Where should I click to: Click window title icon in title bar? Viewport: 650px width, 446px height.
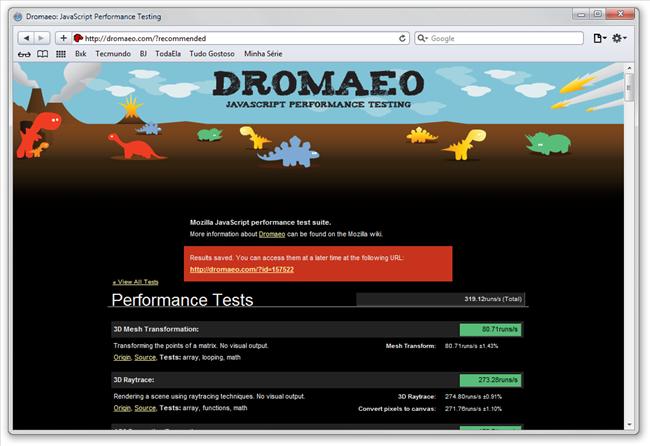point(18,17)
